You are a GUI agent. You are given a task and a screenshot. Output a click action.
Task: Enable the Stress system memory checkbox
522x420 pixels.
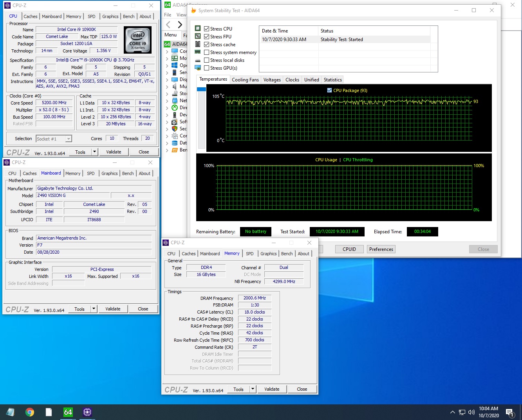pos(207,52)
